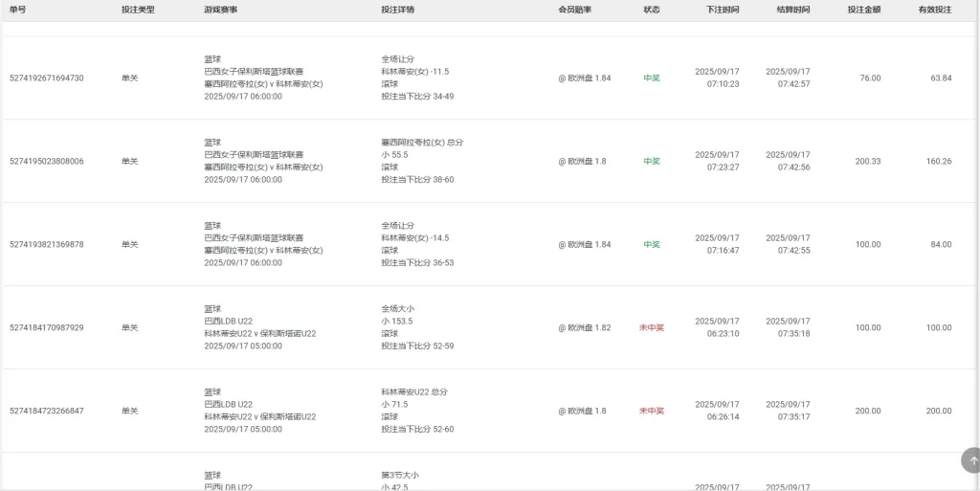980x491 pixels.
Task: Click the 小 71.5 bet detail text
Action: [394, 405]
